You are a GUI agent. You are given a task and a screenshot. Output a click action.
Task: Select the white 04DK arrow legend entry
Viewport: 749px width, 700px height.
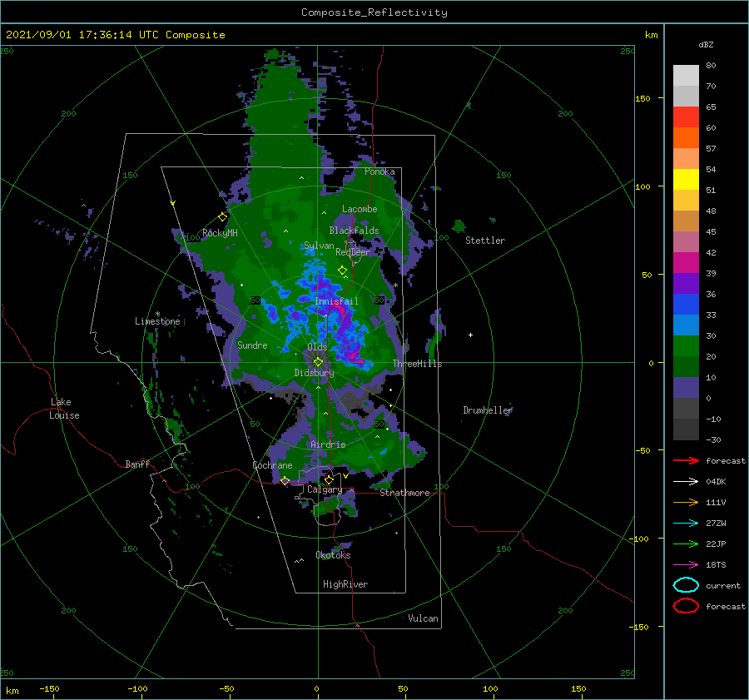tap(686, 481)
